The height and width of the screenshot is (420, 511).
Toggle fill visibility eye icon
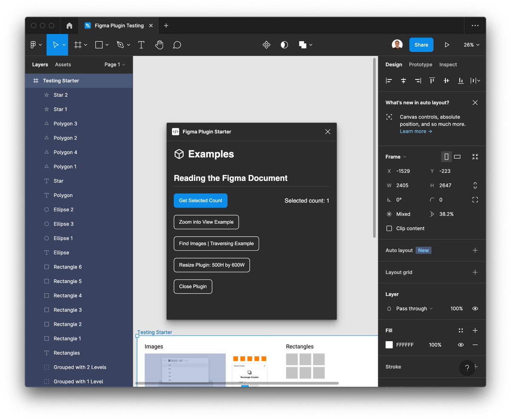pyautogui.click(x=461, y=345)
